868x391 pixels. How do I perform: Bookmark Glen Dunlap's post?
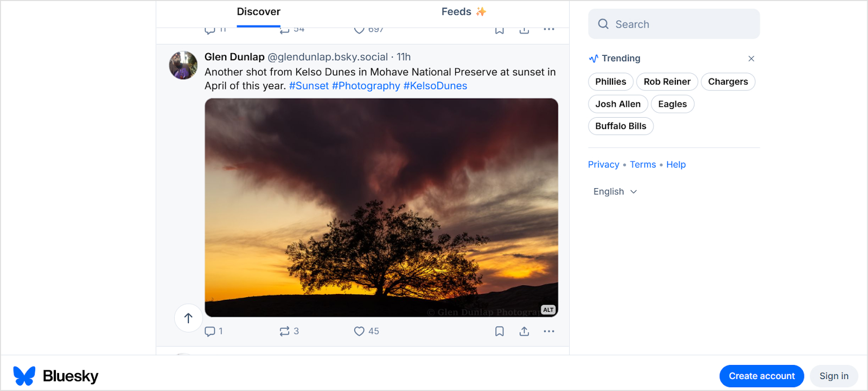500,331
